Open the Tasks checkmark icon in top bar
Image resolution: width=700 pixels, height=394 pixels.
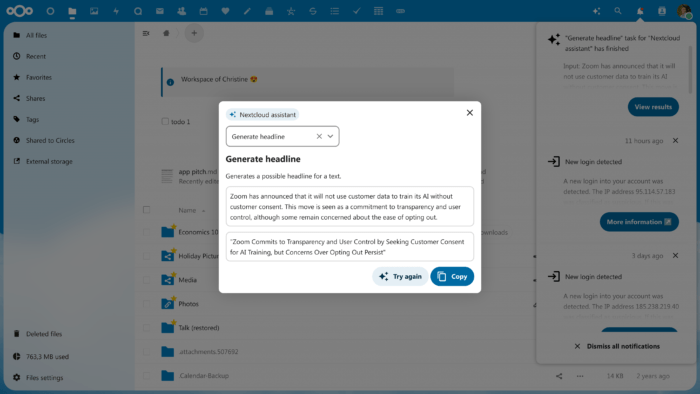[357, 11]
